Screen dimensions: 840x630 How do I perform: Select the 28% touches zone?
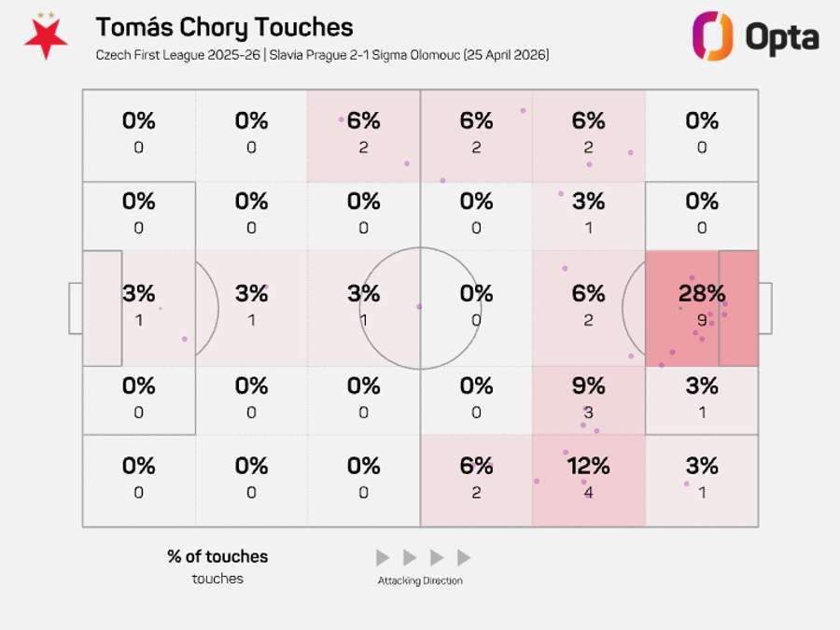701,308
